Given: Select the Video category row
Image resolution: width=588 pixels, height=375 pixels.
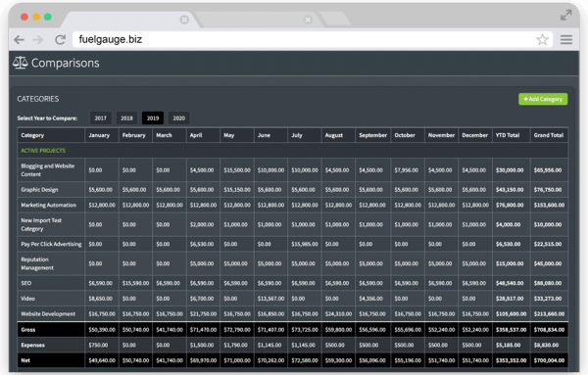Looking at the screenshot, I should (x=292, y=299).
